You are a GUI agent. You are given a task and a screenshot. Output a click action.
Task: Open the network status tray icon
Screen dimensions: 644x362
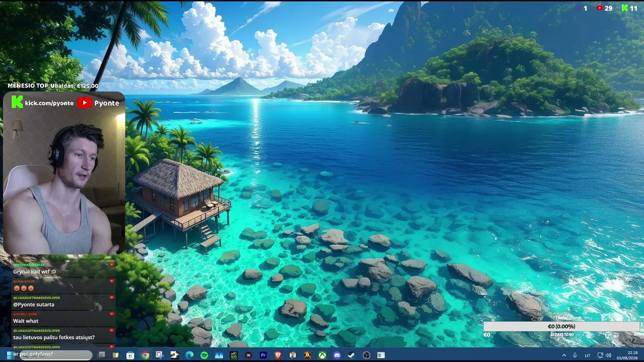tap(600, 355)
